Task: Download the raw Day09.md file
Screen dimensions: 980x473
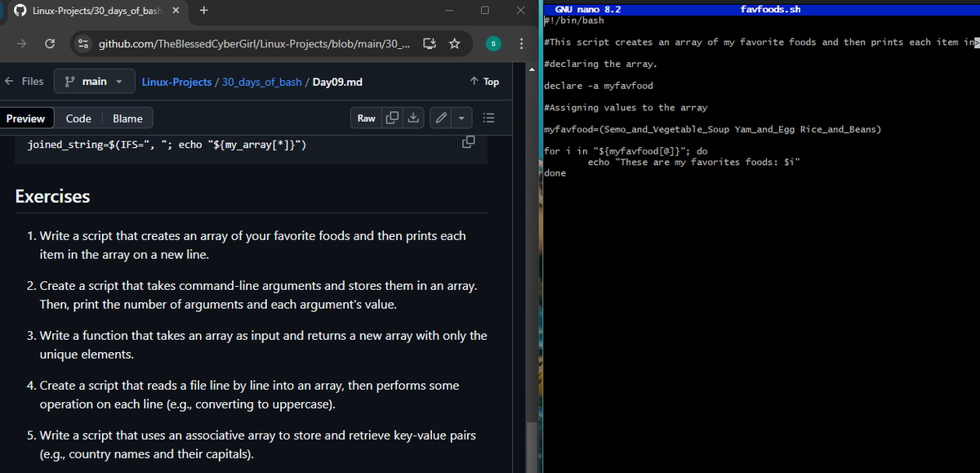Action: point(412,118)
